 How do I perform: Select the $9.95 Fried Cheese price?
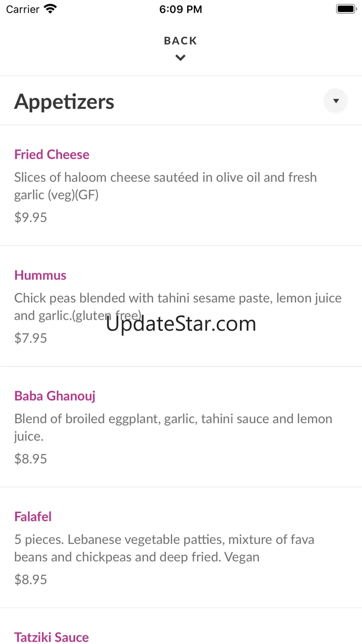coord(31,217)
